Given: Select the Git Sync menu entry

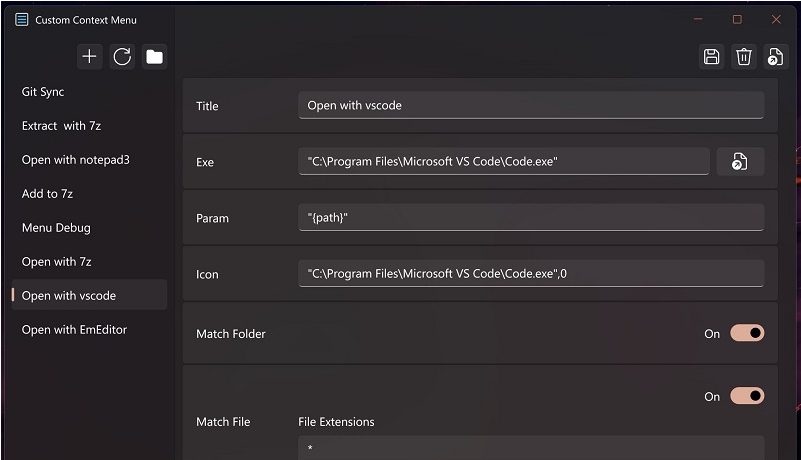Looking at the screenshot, I should (43, 92).
